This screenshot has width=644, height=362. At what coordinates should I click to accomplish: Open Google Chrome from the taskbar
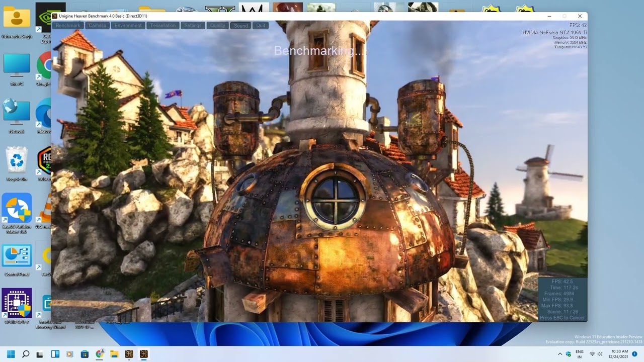[x=100, y=354]
